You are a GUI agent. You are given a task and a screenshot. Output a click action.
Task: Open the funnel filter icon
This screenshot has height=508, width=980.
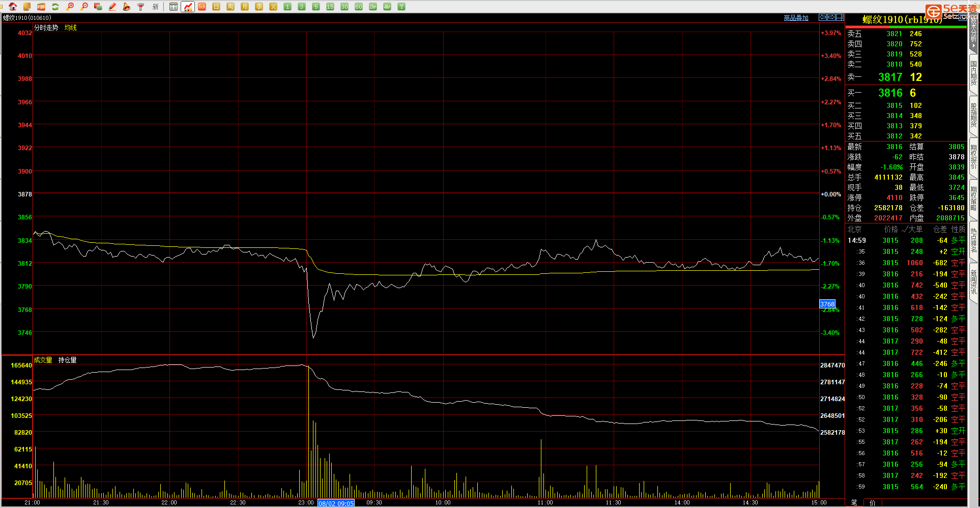(x=141, y=7)
